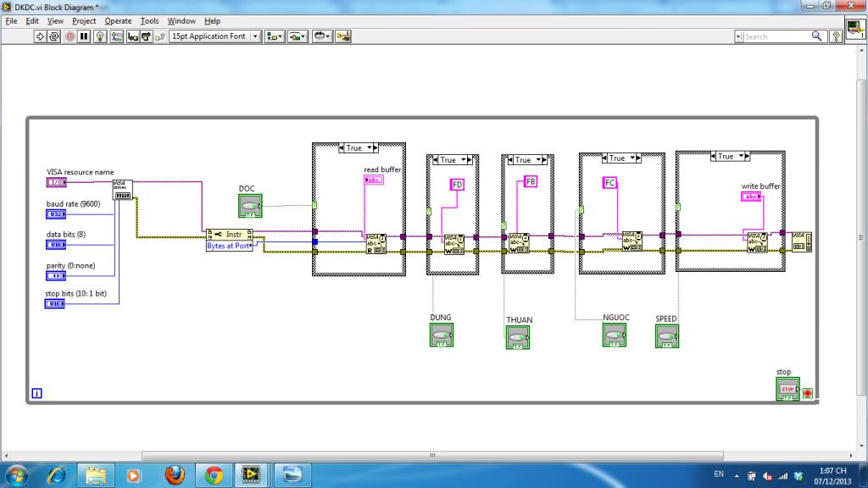
Task: Click the Run arrow in toolbar
Action: click(x=39, y=36)
